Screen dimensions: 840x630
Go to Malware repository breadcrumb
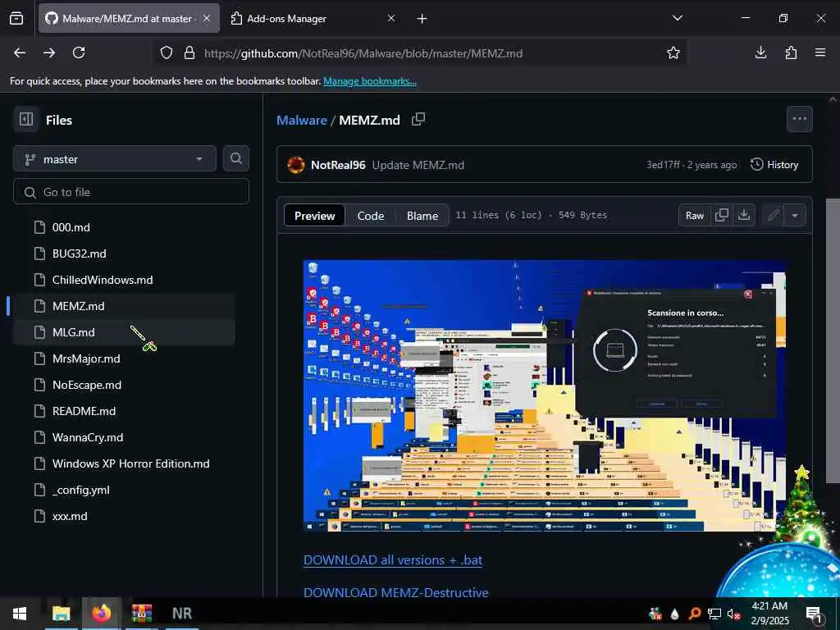pyautogui.click(x=302, y=120)
